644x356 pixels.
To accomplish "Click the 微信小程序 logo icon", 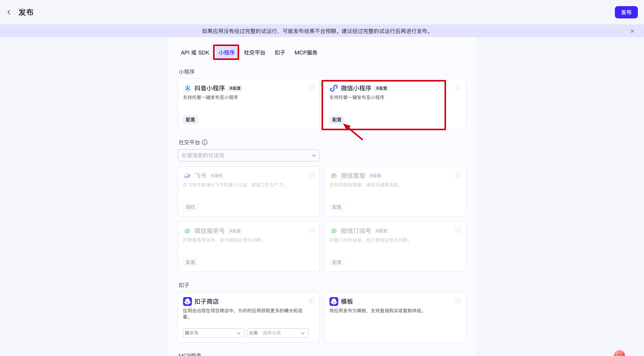I will tap(333, 88).
